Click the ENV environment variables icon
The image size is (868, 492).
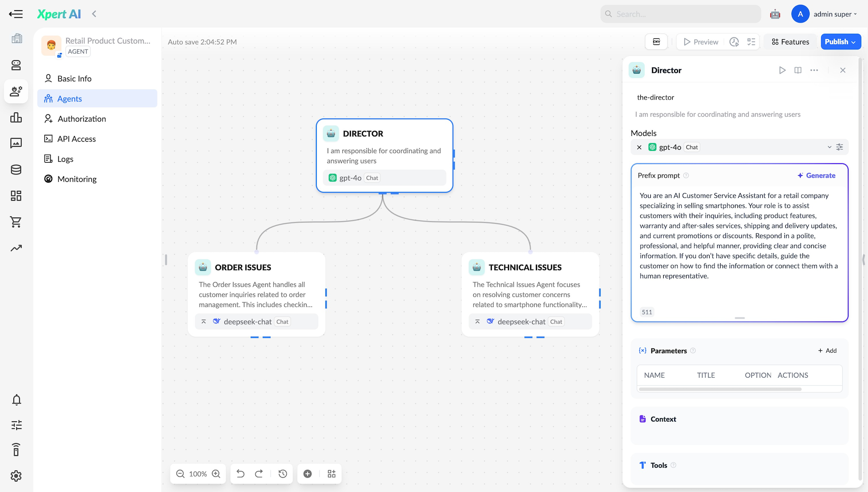tap(657, 42)
